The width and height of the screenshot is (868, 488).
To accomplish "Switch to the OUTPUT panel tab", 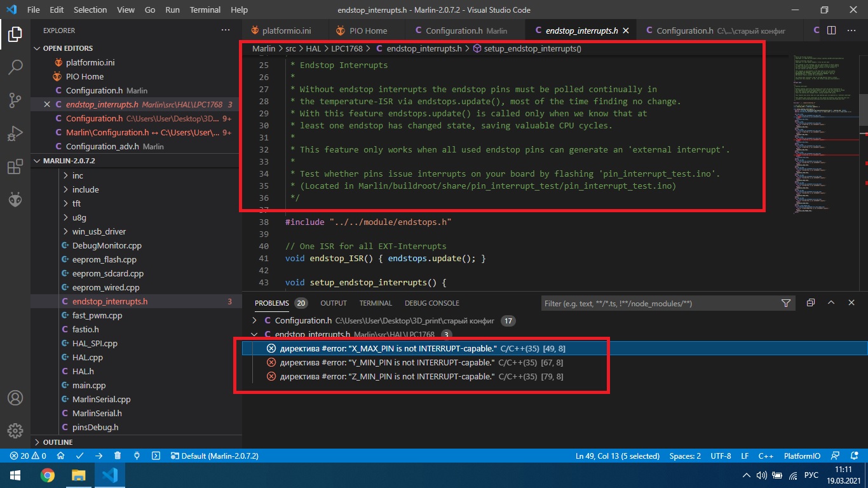I will tap(334, 303).
